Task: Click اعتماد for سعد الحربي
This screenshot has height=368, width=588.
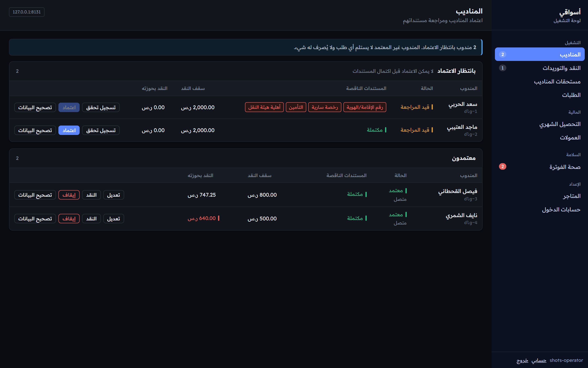Action: [x=69, y=107]
